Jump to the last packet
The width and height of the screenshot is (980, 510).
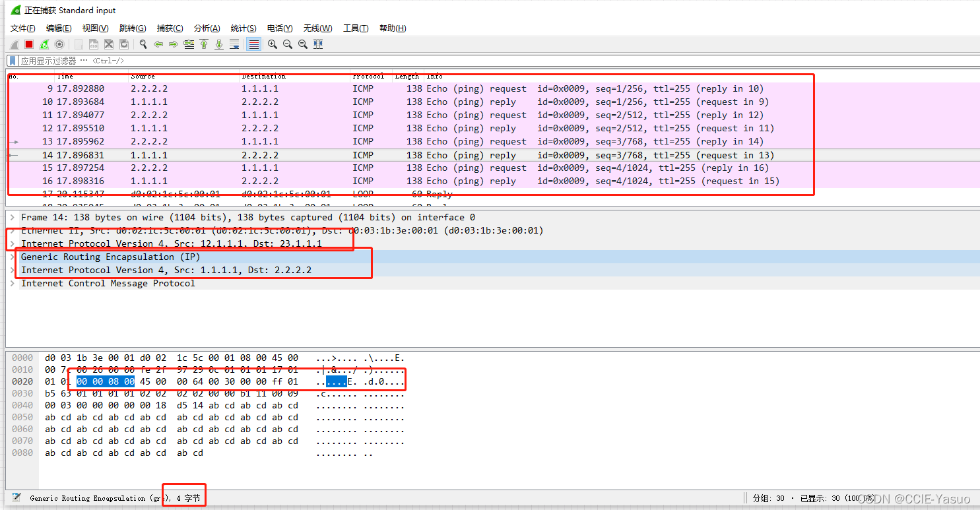[x=219, y=44]
